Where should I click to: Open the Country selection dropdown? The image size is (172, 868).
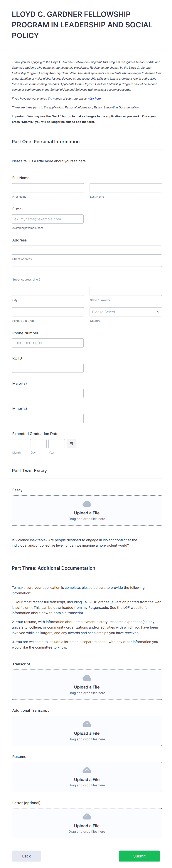coord(125,312)
